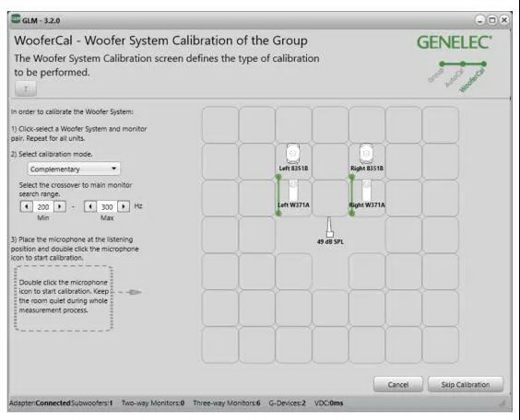Select the Right 8351B monitor icon
The image size is (520, 420).
coord(366,154)
